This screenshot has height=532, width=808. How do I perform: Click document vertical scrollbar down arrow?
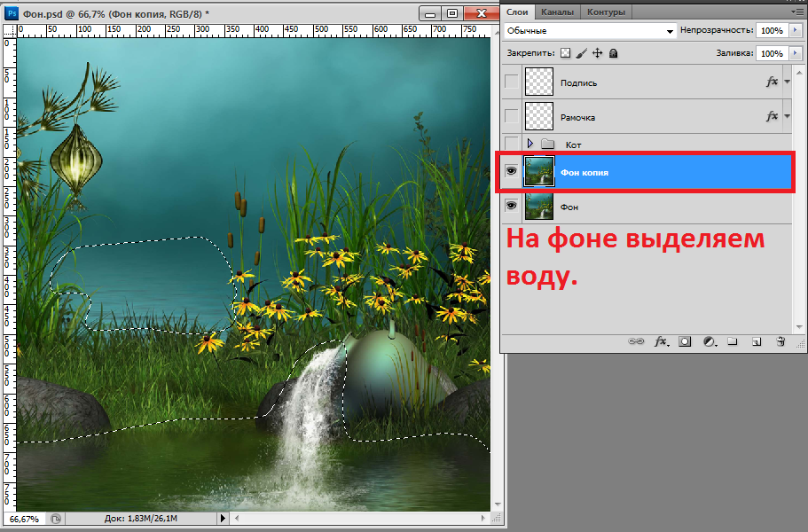point(498,505)
